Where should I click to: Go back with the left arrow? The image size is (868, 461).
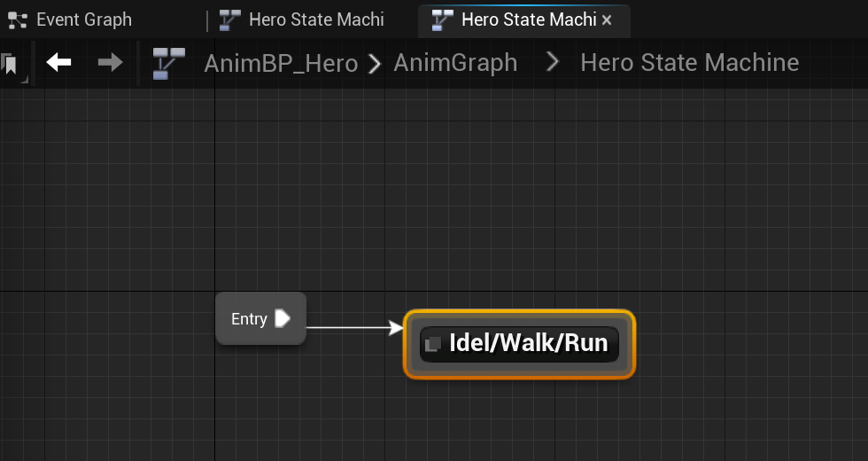(x=59, y=62)
